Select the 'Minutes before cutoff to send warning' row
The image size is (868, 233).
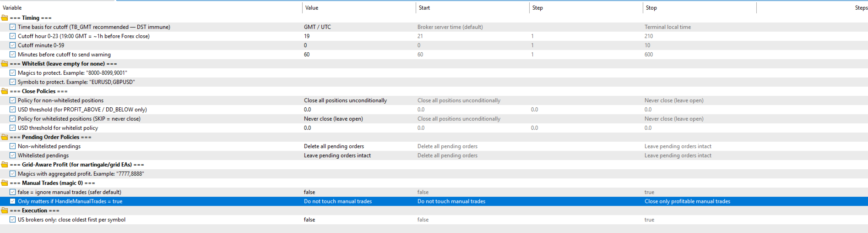point(64,55)
